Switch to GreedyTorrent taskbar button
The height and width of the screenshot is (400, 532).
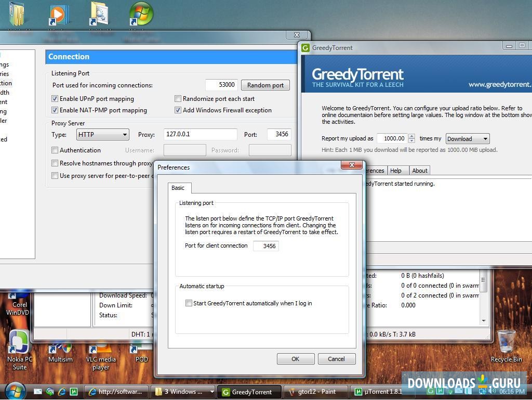[249, 392]
